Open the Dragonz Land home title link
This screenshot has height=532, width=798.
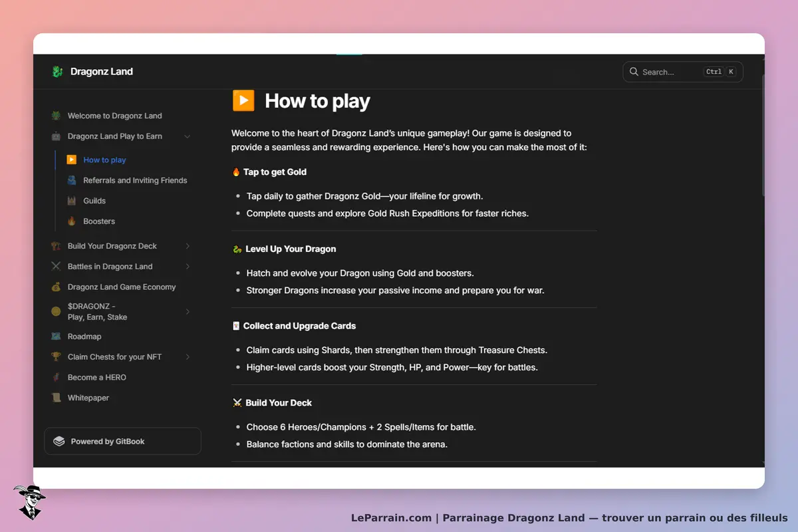click(102, 72)
